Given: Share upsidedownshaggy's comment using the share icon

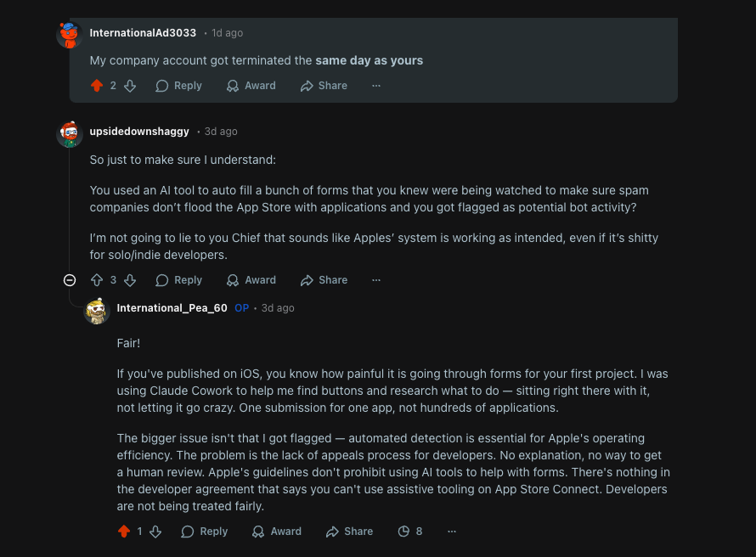Looking at the screenshot, I should click(324, 279).
